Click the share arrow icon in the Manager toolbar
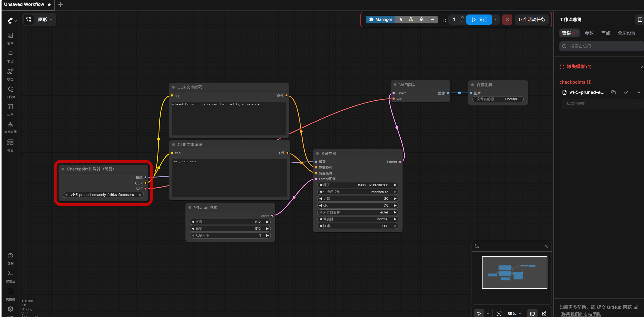This screenshot has width=644, height=317. point(432,19)
